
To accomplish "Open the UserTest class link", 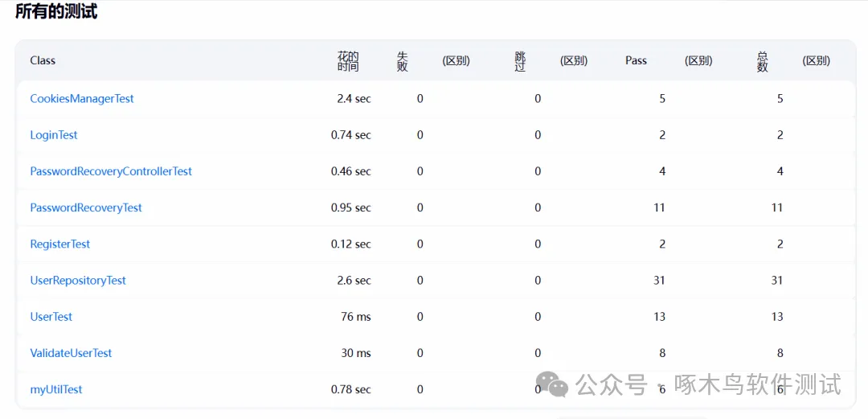I will [51, 317].
